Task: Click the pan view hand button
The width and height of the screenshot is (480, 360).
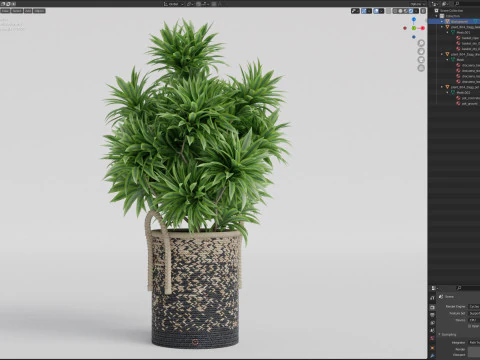Action: (421, 51)
